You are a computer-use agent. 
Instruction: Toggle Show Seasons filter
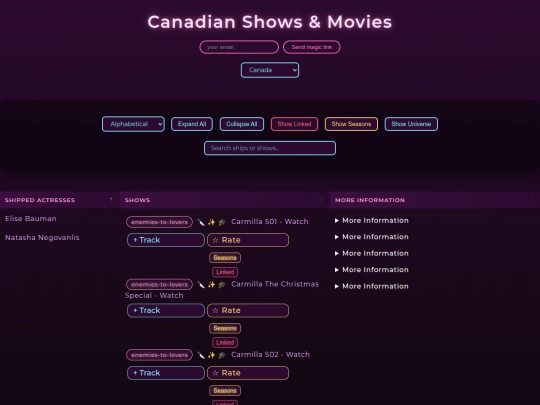(351, 124)
